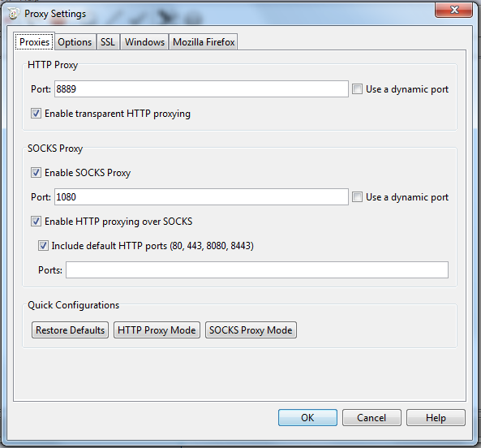The image size is (481, 448).
Task: Click the empty Ports input field
Action: click(x=257, y=269)
